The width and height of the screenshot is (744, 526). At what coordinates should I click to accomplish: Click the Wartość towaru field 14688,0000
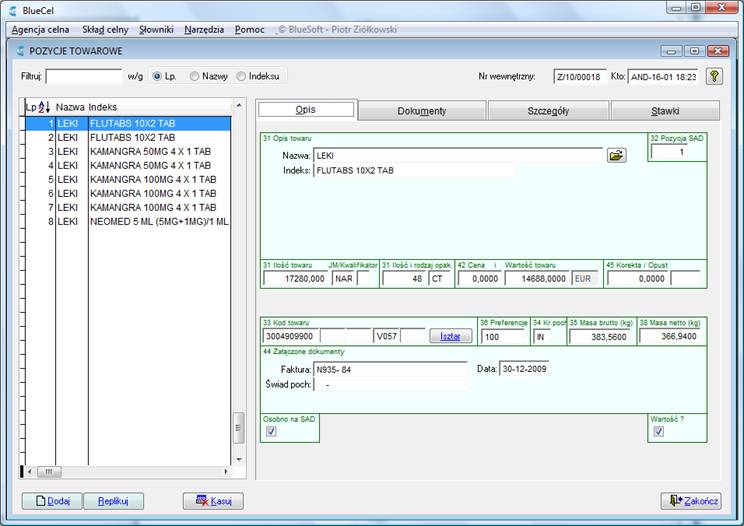click(538, 278)
